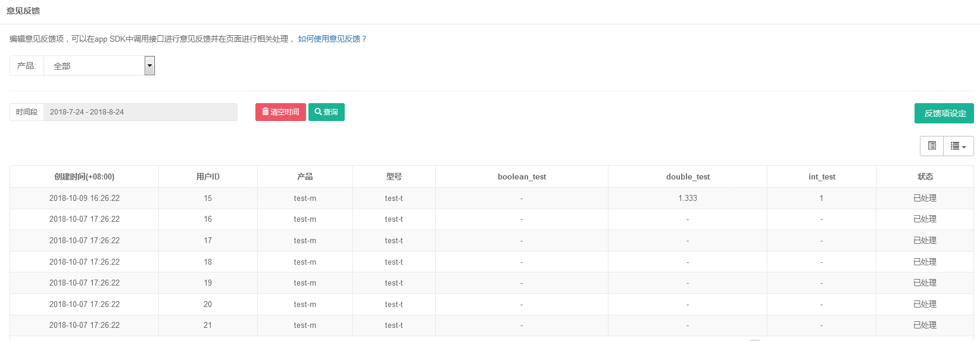980x341 pixels.
Task: Expand the product selection dropdown
Action: point(149,66)
